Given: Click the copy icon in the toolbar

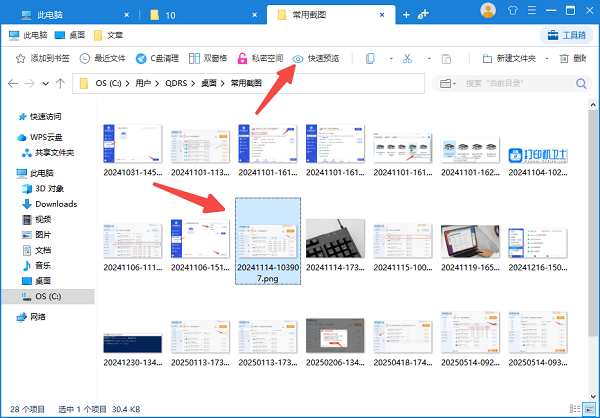Looking at the screenshot, I should pos(370,59).
